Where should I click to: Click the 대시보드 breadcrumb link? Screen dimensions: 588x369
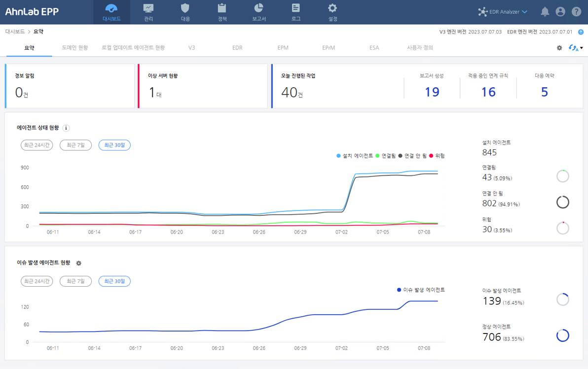click(x=15, y=32)
